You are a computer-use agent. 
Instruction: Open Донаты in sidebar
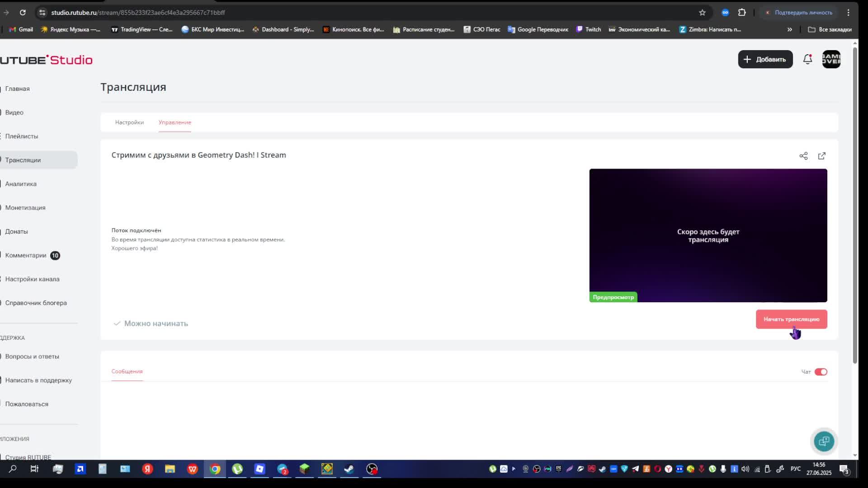17,231
